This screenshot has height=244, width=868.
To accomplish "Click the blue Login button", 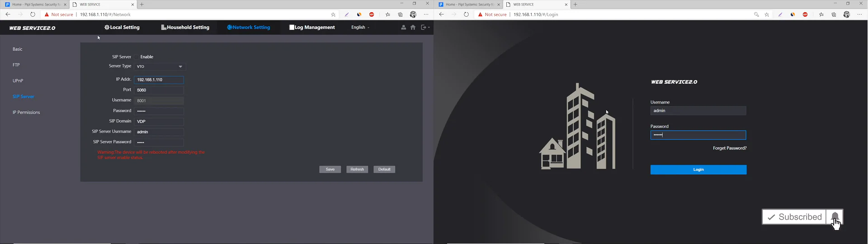I will point(698,169).
